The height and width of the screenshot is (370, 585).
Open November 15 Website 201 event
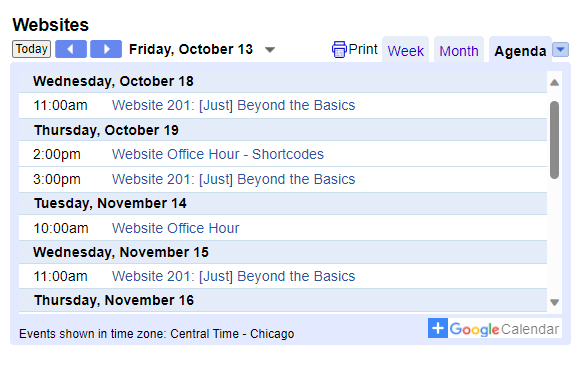click(x=234, y=276)
